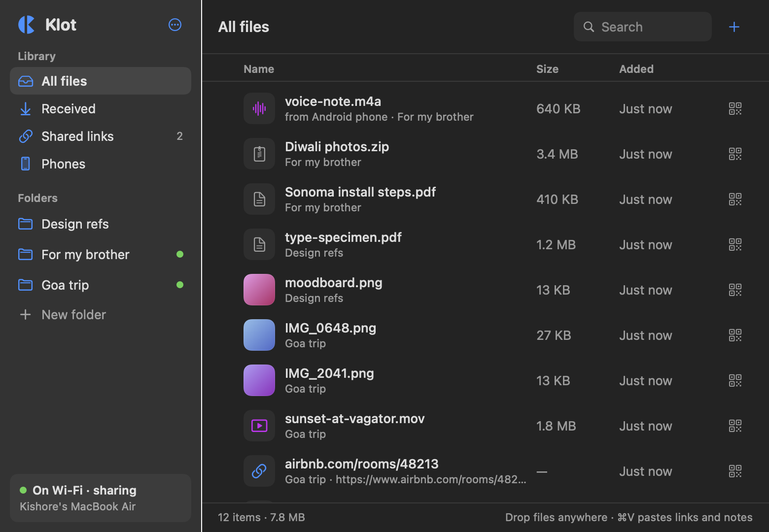Show QR code for Sonoma install steps.pdf
The height and width of the screenshot is (532, 769).
click(735, 199)
